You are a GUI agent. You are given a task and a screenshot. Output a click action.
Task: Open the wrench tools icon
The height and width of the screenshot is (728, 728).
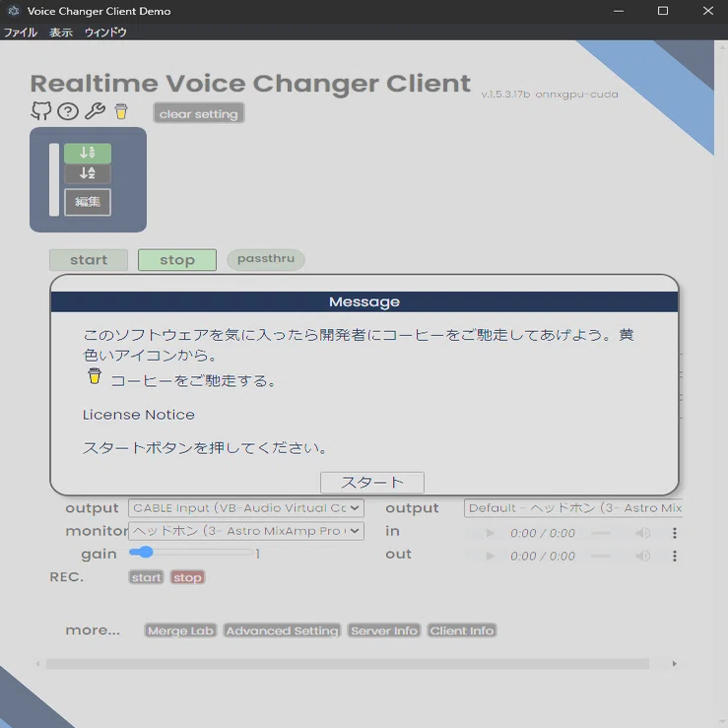pos(96,111)
